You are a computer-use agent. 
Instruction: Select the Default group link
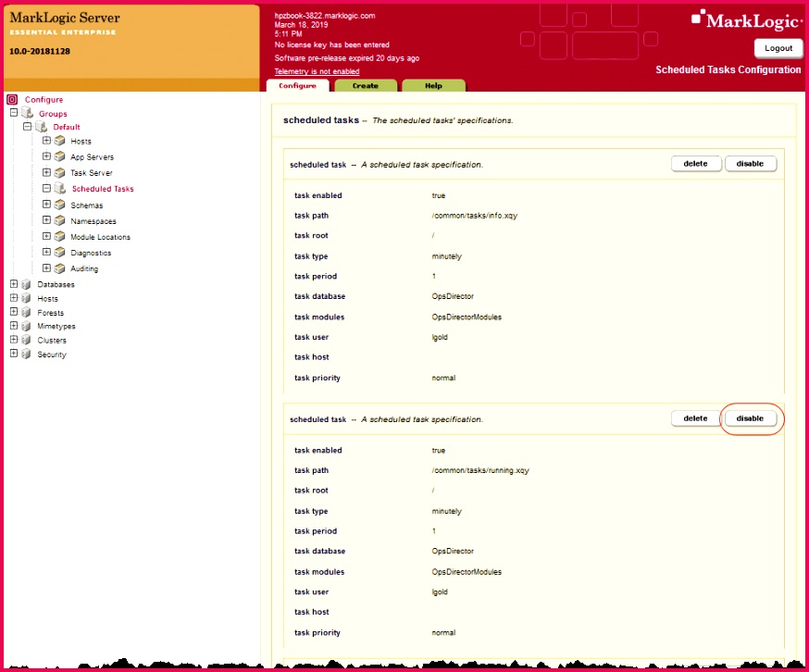coord(67,127)
